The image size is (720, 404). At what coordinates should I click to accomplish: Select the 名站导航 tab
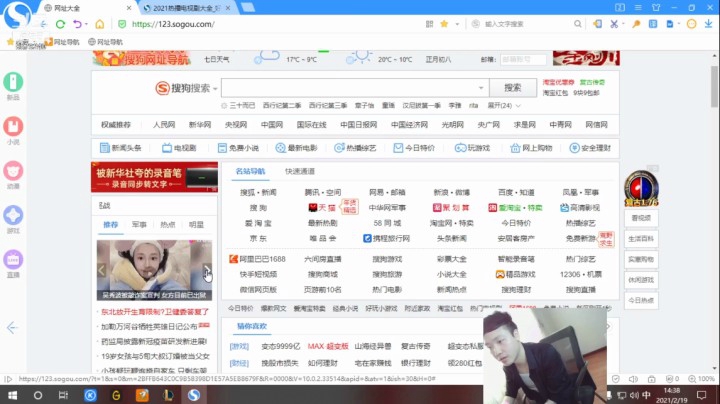pos(250,171)
